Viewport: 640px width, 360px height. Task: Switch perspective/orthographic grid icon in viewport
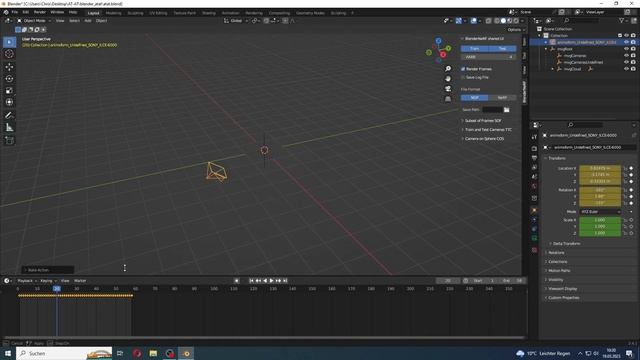(448, 99)
